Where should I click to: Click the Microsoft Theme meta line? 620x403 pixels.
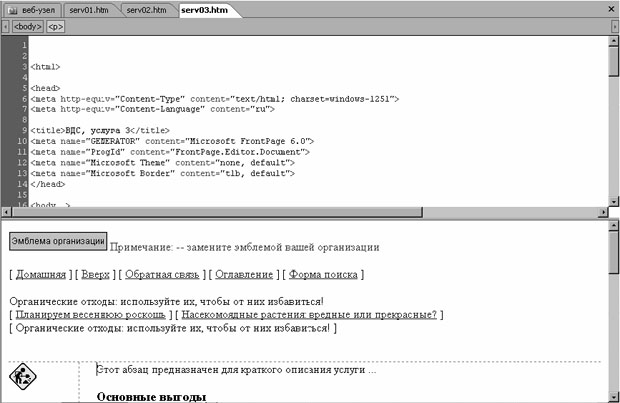(163, 163)
